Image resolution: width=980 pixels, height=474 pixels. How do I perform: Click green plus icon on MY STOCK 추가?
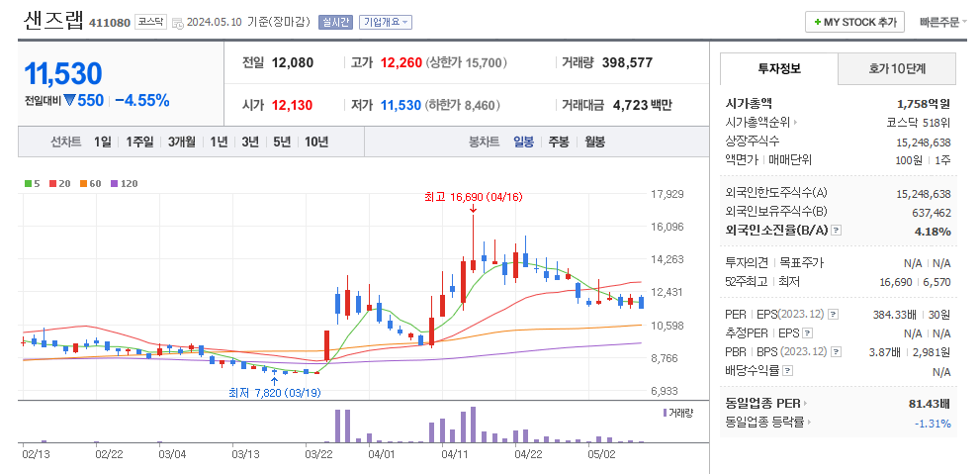pos(818,22)
